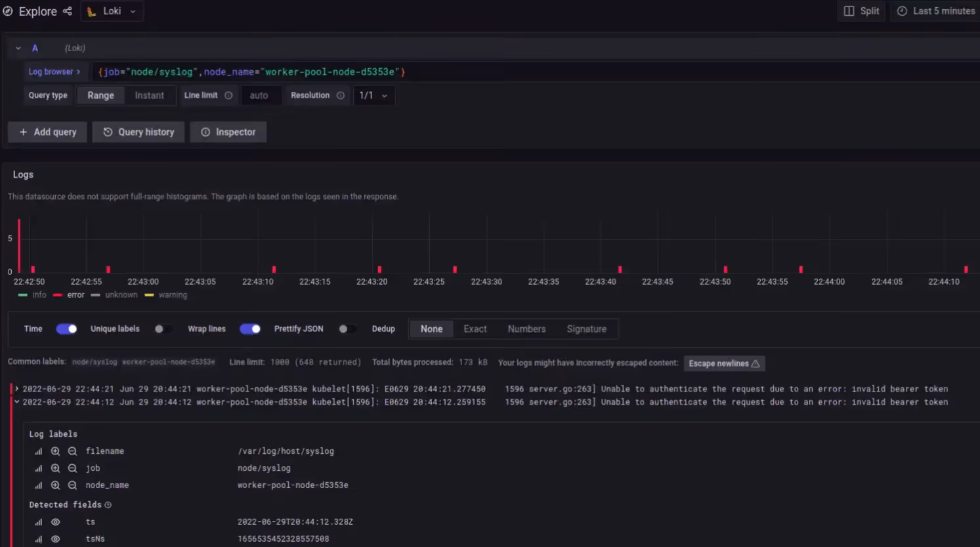This screenshot has width=980, height=547.
Task: Click the share link icon beside Explore
Action: coord(67,10)
